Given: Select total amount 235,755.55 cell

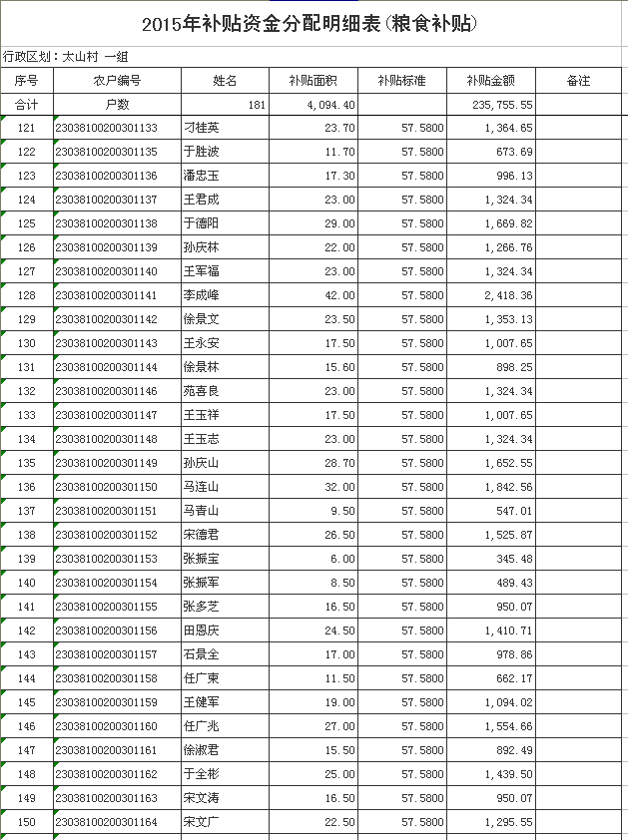Looking at the screenshot, I should 491,105.
